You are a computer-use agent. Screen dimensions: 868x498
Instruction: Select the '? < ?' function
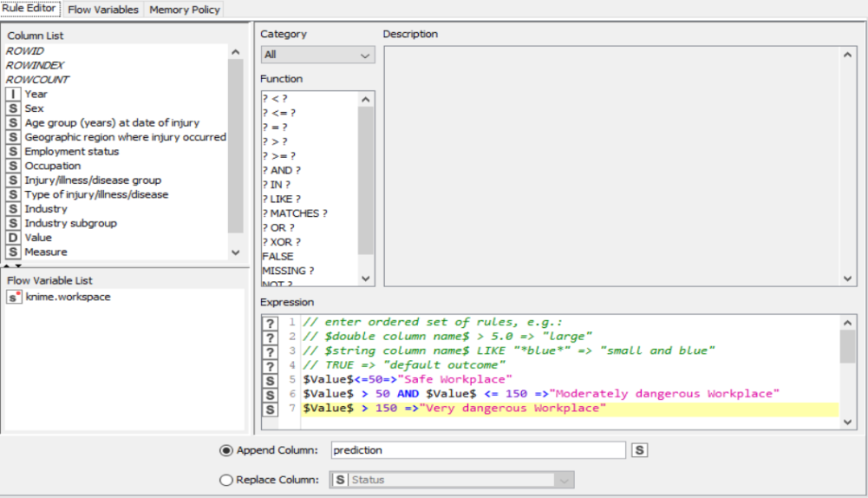[275, 99]
